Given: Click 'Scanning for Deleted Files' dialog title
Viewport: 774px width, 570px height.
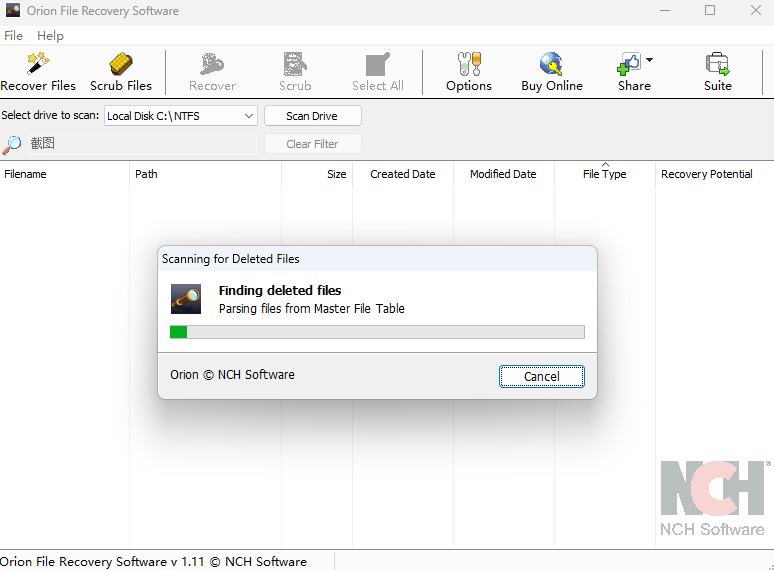Looking at the screenshot, I should (x=231, y=259).
